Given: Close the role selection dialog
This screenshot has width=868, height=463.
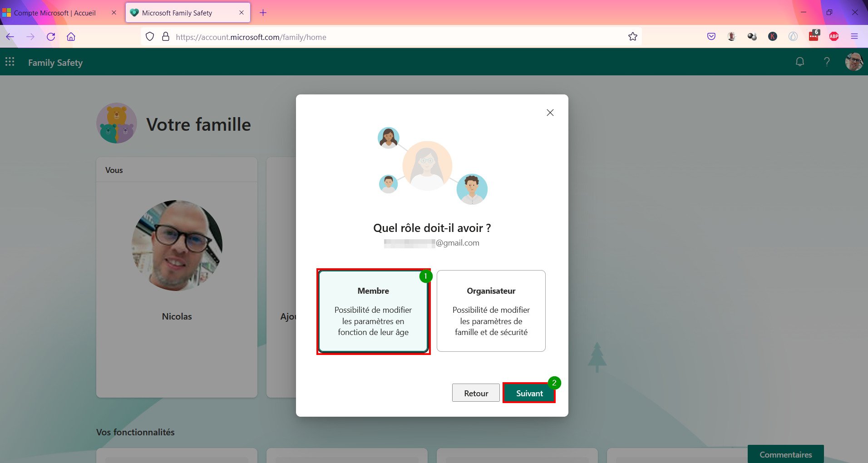Looking at the screenshot, I should tap(550, 113).
